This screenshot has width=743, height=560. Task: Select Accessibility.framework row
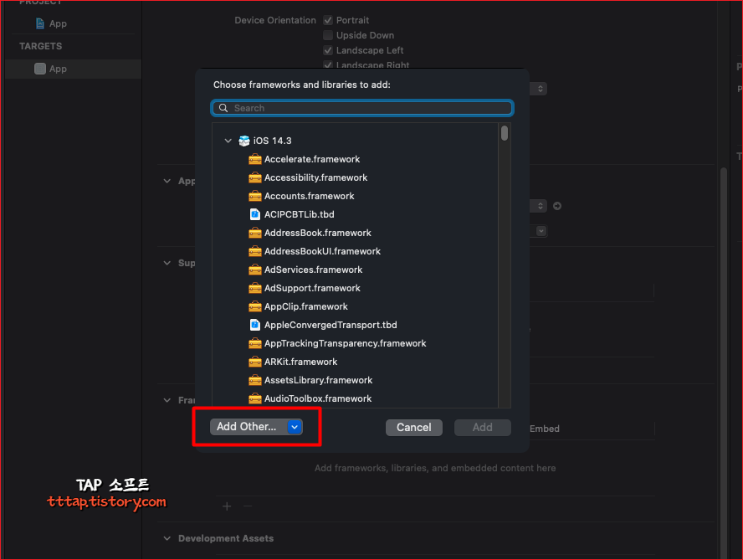point(356,177)
